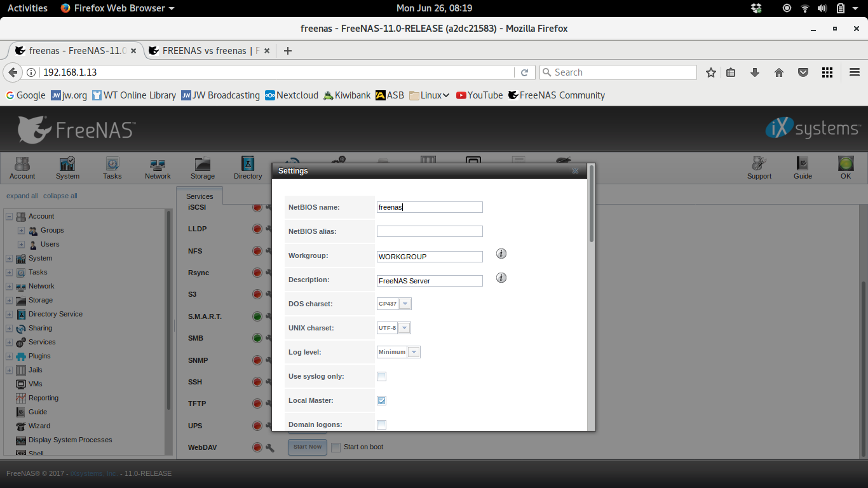Open the Nextcloud bookmark
Image resolution: width=868 pixels, height=488 pixels.
[292, 95]
